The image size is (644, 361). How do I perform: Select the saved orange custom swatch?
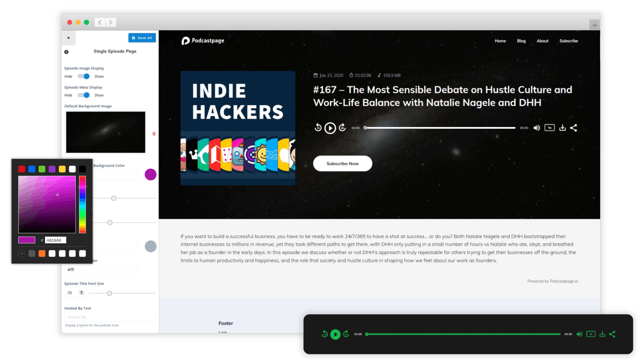(42, 254)
